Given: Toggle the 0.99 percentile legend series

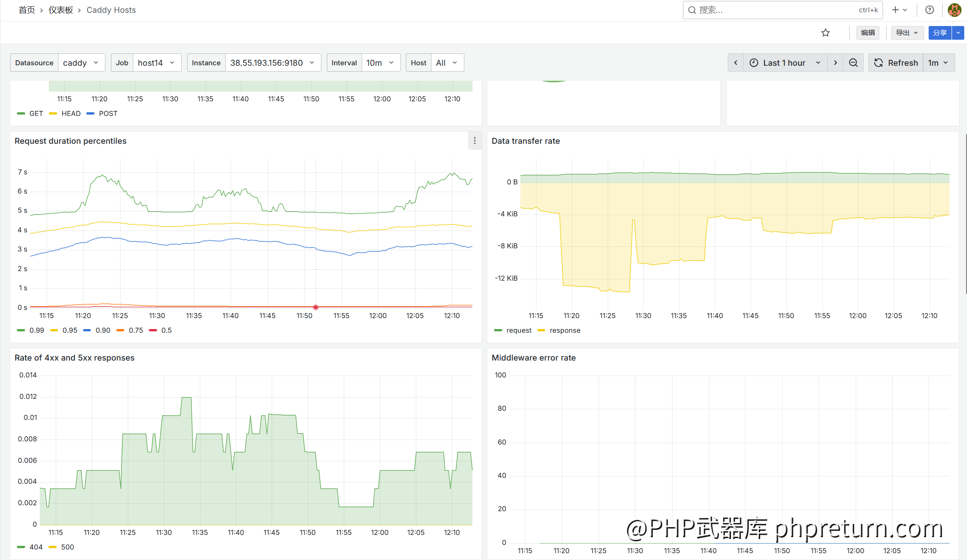Looking at the screenshot, I should [x=37, y=330].
